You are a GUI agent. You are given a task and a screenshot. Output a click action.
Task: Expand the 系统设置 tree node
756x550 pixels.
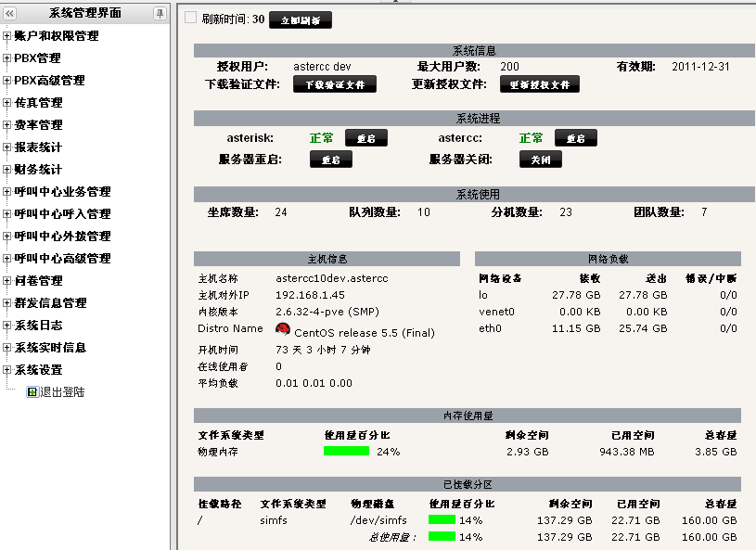coord(7,370)
